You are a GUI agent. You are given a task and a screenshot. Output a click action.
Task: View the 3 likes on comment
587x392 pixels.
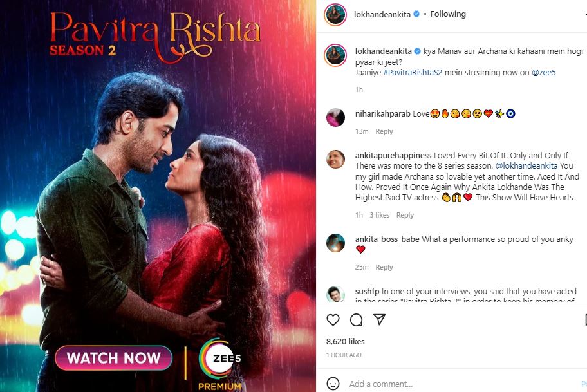pyautogui.click(x=380, y=215)
